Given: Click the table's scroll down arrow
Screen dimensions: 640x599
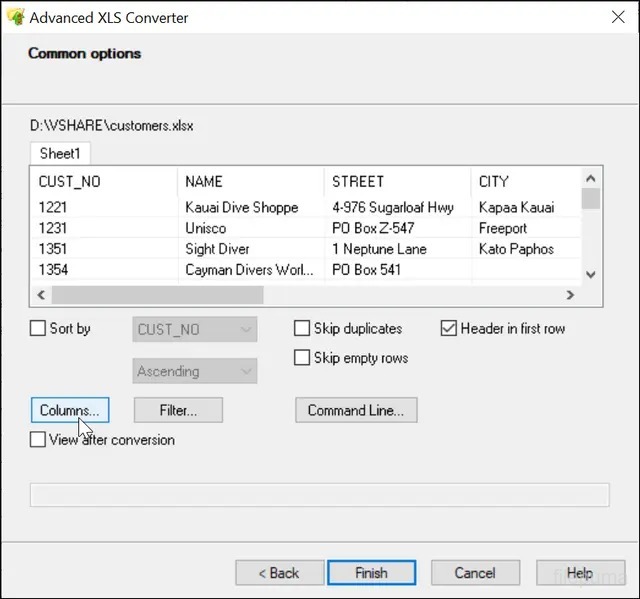Looking at the screenshot, I should [590, 275].
